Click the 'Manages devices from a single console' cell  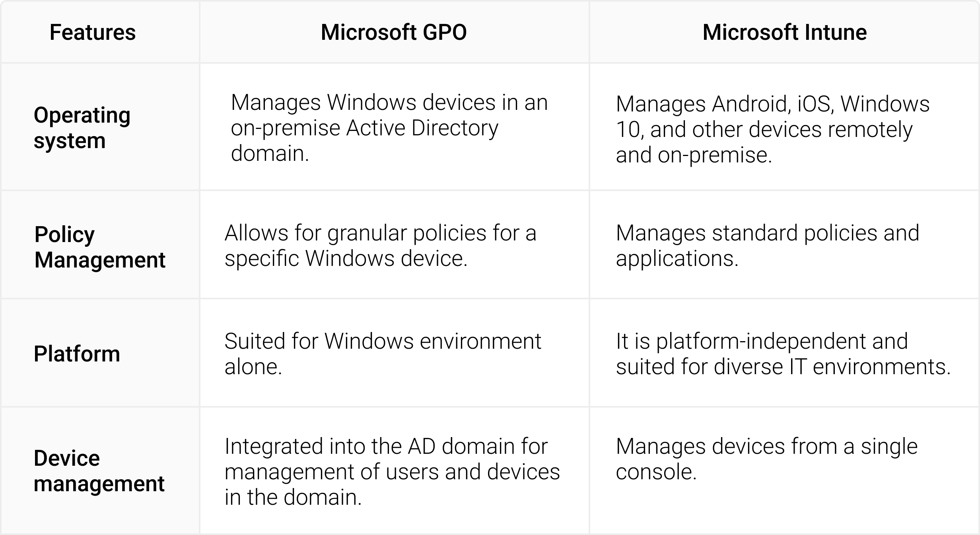click(x=766, y=459)
